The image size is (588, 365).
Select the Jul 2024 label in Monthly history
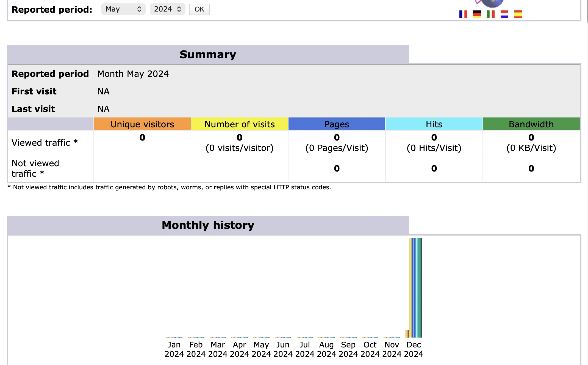[x=305, y=349]
